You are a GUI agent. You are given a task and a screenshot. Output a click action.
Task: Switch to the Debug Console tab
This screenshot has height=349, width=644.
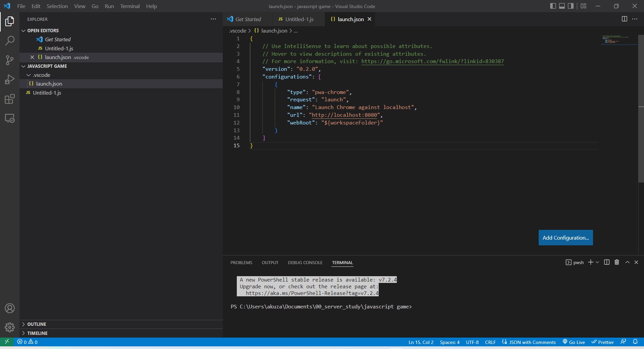pyautogui.click(x=305, y=262)
